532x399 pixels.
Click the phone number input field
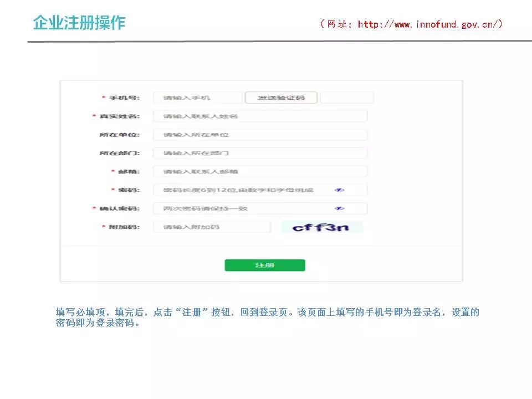pos(198,98)
